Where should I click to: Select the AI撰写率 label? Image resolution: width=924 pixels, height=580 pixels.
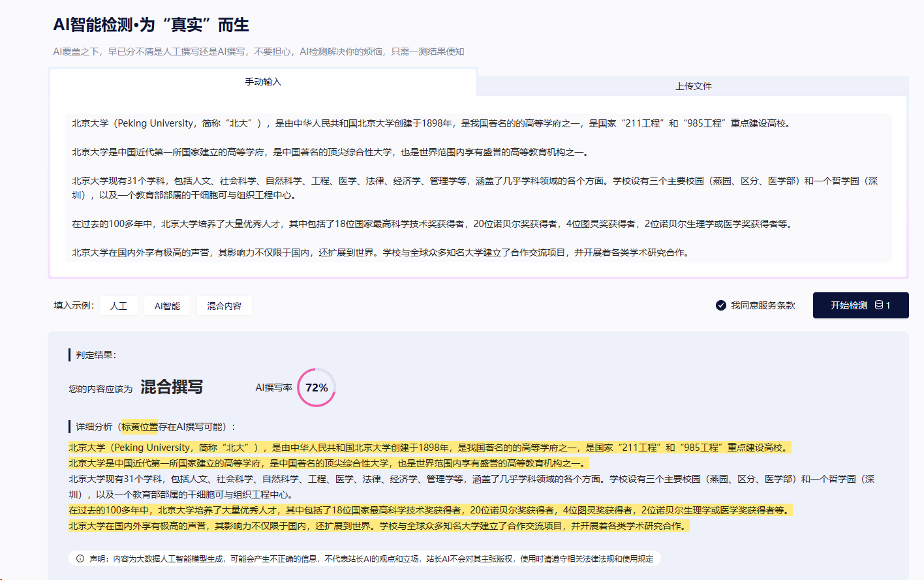point(273,388)
